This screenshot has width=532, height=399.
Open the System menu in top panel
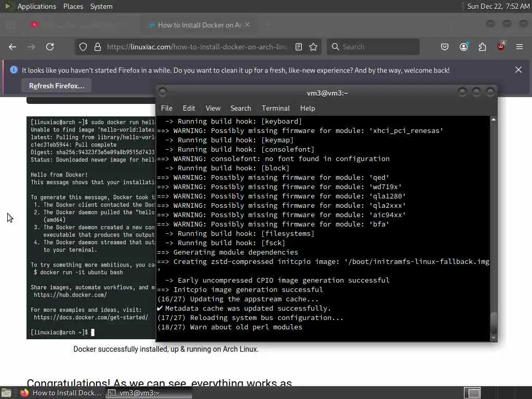point(101,6)
